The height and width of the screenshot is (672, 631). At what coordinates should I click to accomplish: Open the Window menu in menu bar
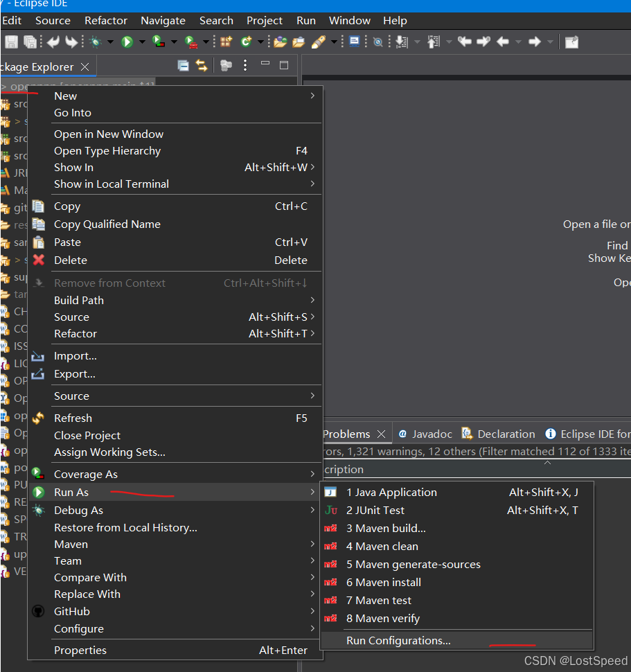point(350,21)
